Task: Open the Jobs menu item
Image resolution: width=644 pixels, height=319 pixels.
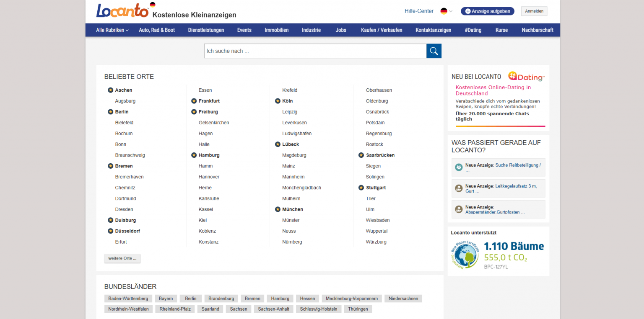Action: (x=341, y=30)
